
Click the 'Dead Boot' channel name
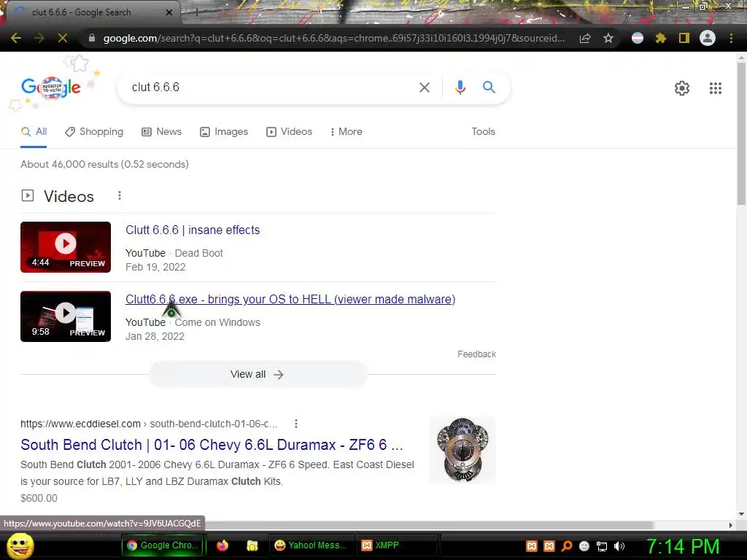coord(198,253)
